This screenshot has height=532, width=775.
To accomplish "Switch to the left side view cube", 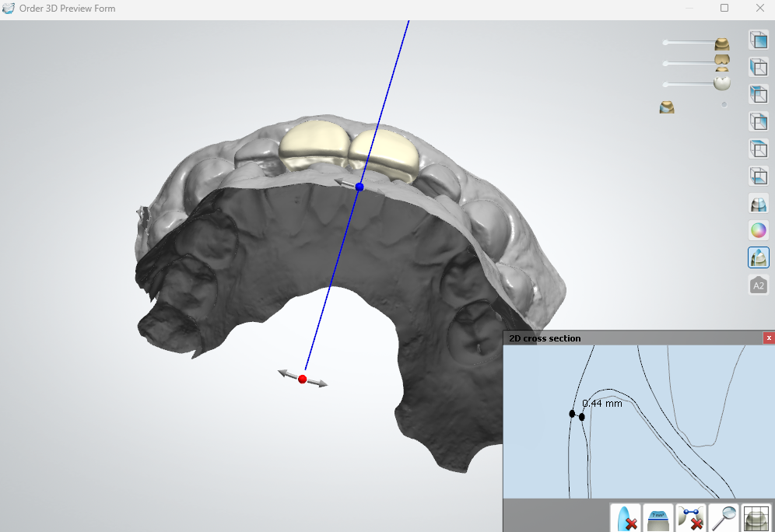I will [x=759, y=67].
